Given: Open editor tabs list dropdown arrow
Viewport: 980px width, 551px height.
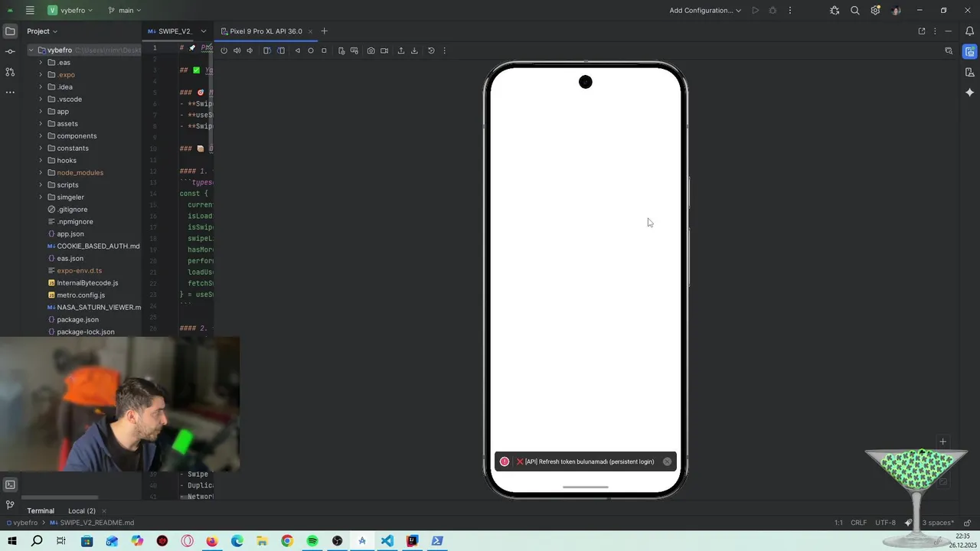Looking at the screenshot, I should (x=203, y=31).
